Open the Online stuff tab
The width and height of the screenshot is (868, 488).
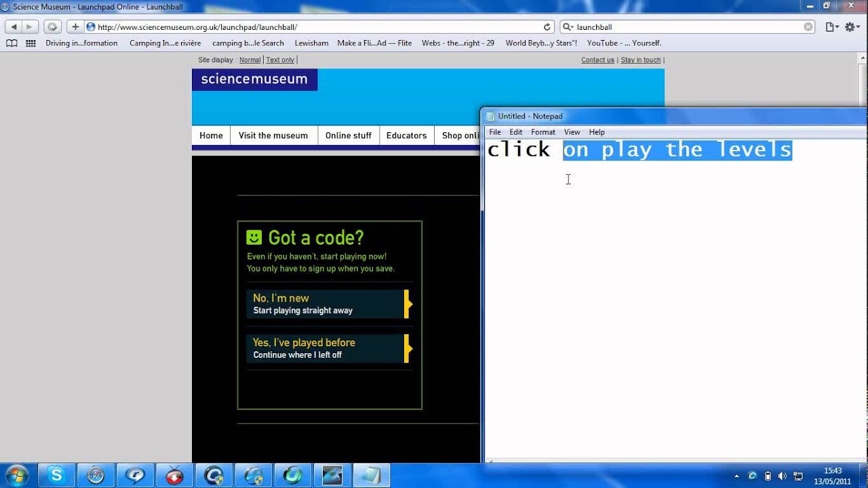coord(349,136)
